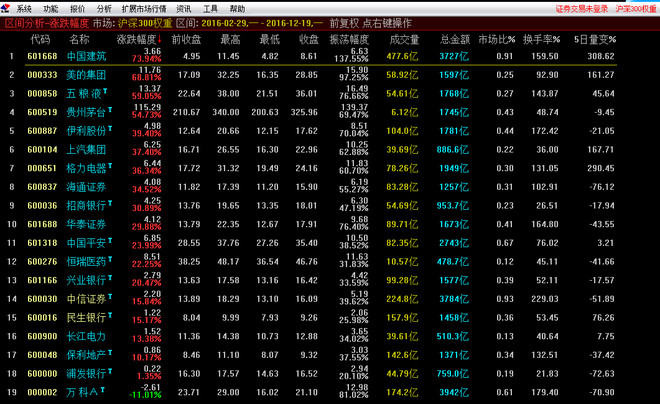This screenshot has height=404, width=660.
Task: Select stock 五粮液
Action: pos(84,93)
